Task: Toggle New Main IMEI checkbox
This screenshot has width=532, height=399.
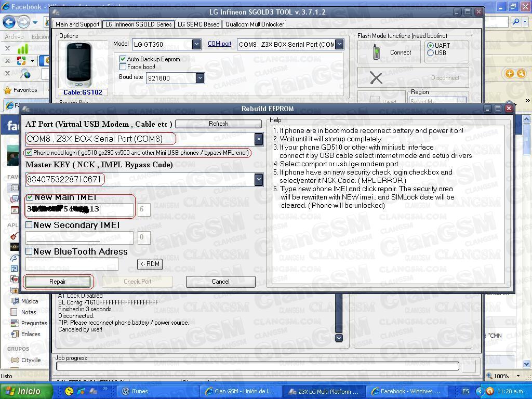Action: pos(30,197)
